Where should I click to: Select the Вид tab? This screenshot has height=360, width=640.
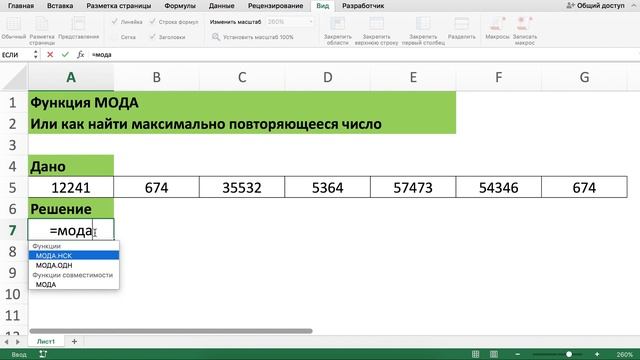322,6
